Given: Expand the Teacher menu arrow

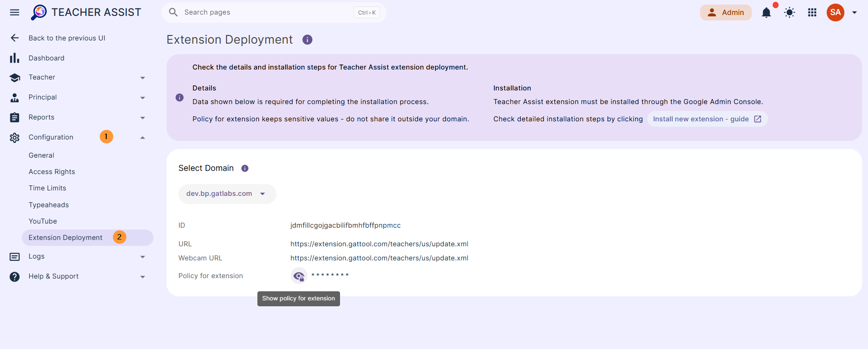Looking at the screenshot, I should pos(143,78).
